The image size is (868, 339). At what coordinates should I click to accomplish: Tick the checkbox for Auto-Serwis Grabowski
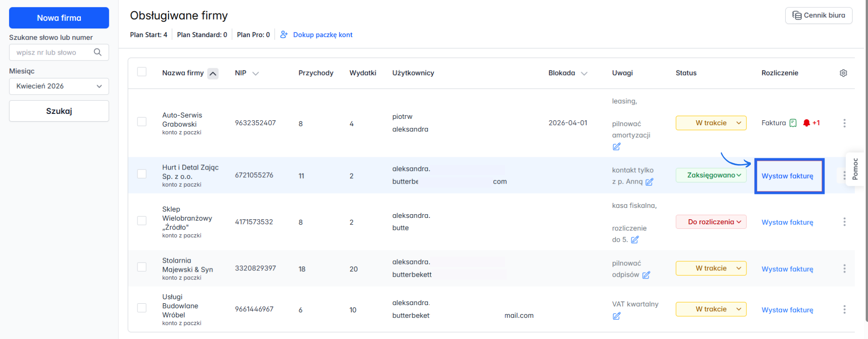pyautogui.click(x=142, y=122)
